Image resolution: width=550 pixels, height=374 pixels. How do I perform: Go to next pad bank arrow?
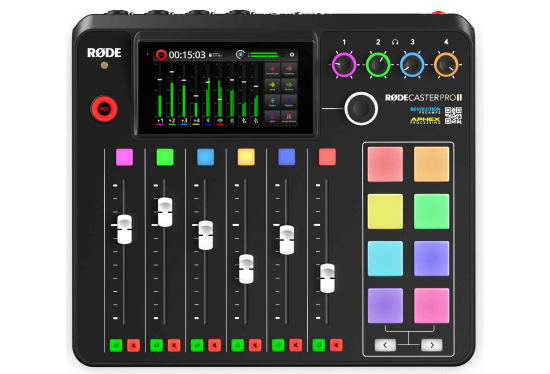[x=432, y=345]
